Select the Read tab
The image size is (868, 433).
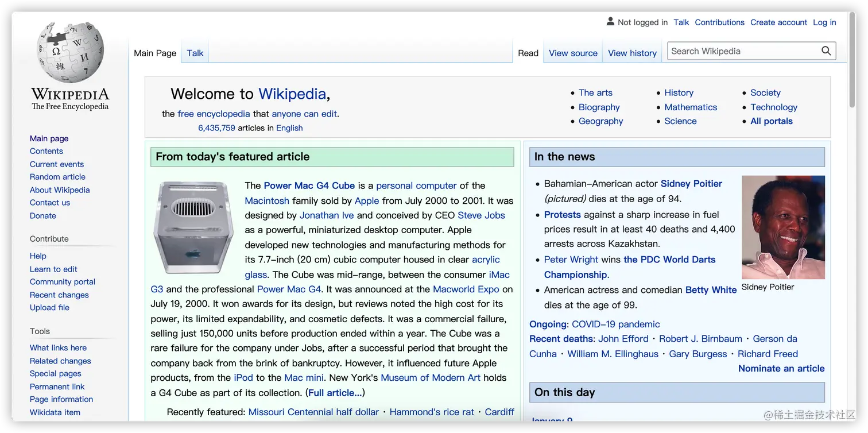click(x=528, y=53)
